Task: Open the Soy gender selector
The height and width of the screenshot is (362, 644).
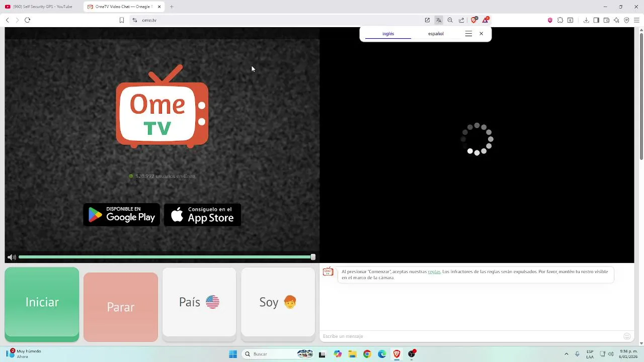Action: click(x=278, y=302)
